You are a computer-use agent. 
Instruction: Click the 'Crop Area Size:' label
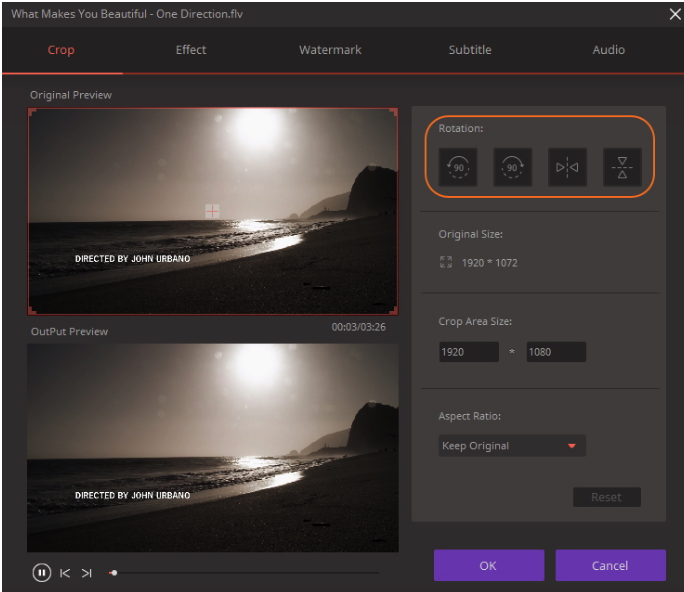475,322
